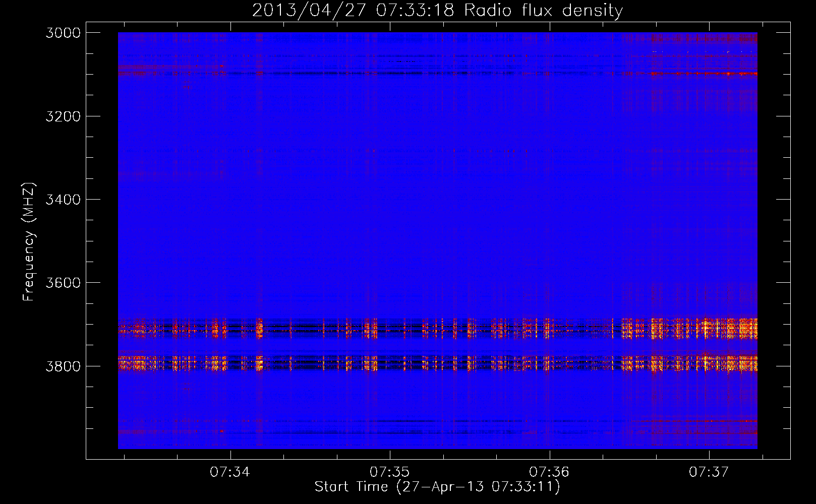Click the 07:35 time tick label
Screen dimensions: 816x504
point(390,472)
